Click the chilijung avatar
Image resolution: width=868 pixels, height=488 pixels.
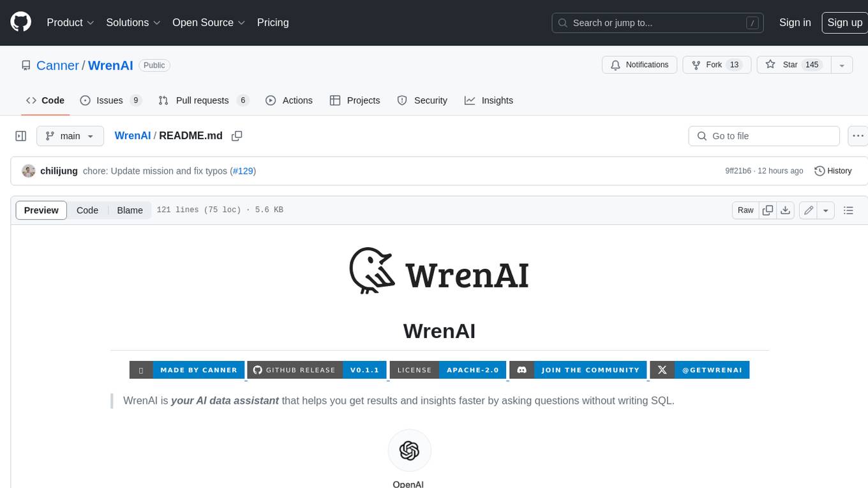28,171
